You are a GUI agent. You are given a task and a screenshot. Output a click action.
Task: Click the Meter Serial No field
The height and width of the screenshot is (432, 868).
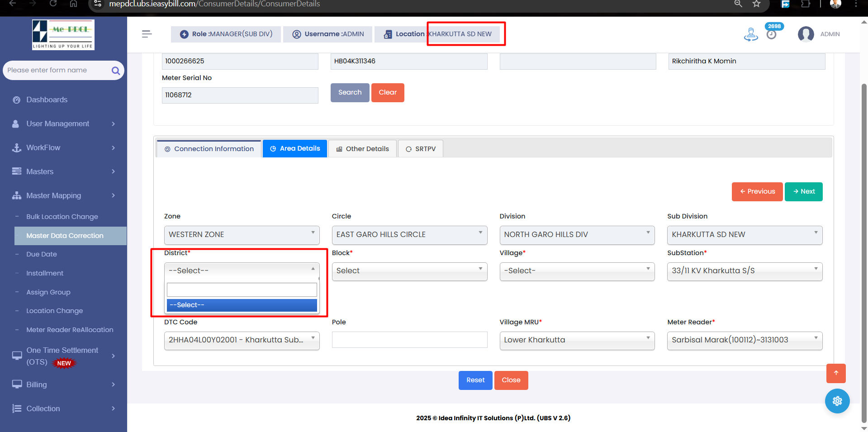240,95
